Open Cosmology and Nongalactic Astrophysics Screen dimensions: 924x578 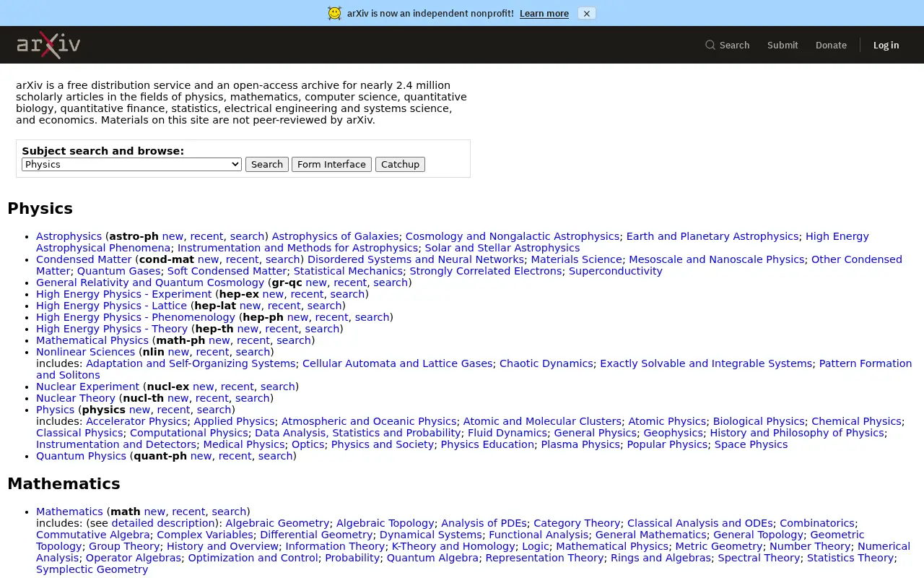512,236
